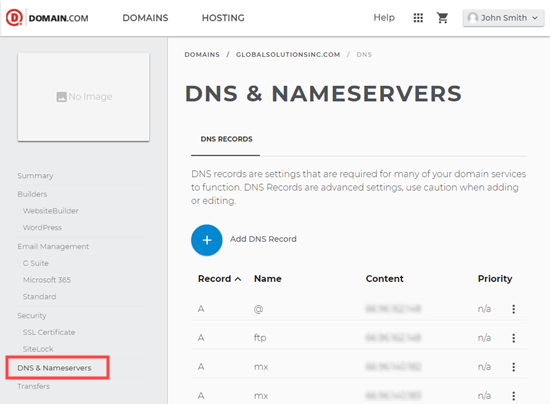Open Standard email in the sidebar
This screenshot has height=404, width=550.
[x=39, y=297]
